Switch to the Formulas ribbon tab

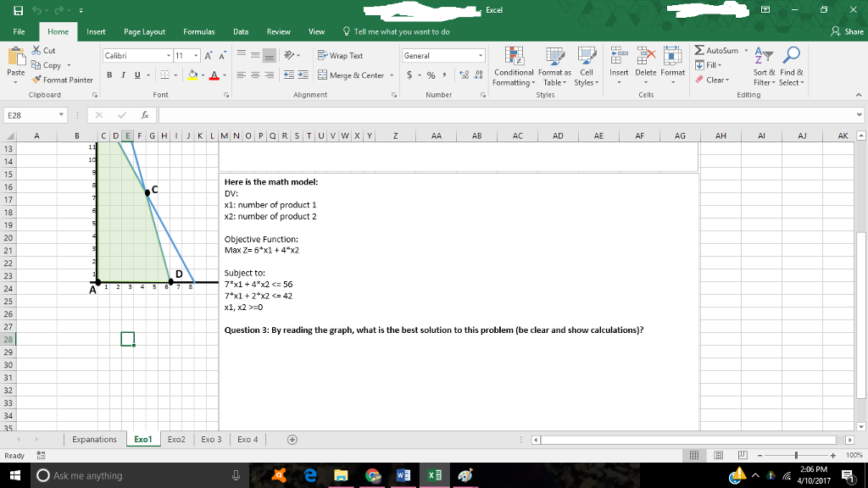[x=199, y=30]
